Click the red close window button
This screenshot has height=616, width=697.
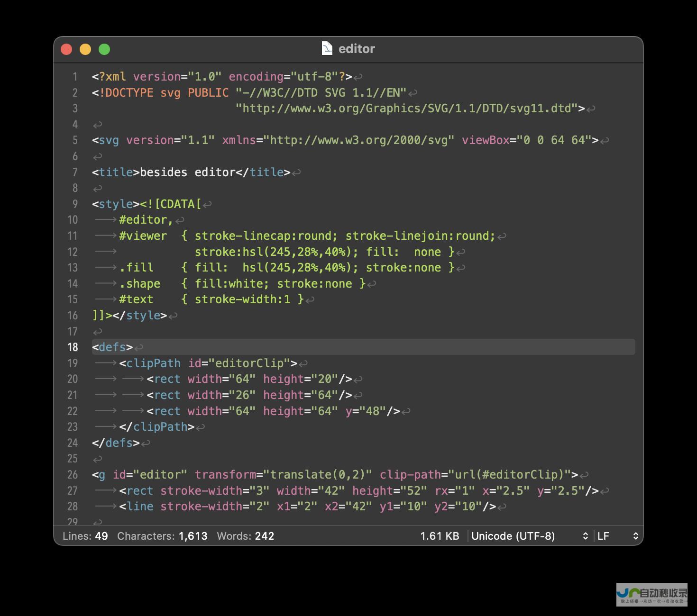point(66,49)
